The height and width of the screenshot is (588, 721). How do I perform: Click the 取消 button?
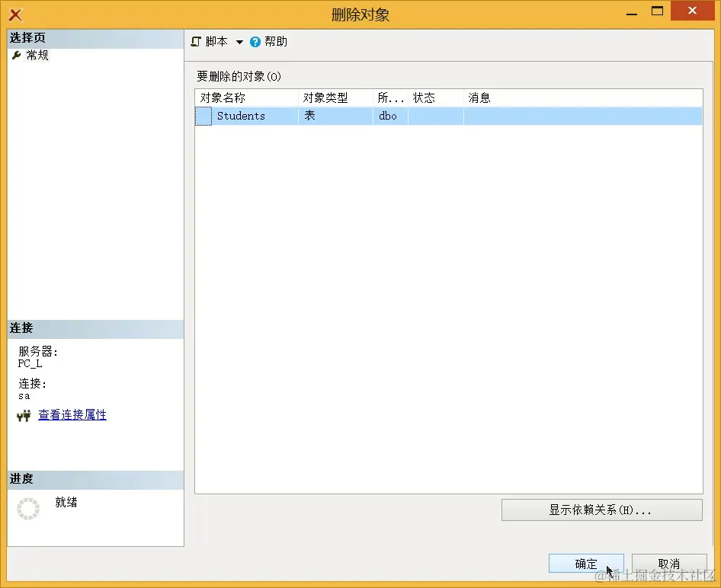point(669,564)
